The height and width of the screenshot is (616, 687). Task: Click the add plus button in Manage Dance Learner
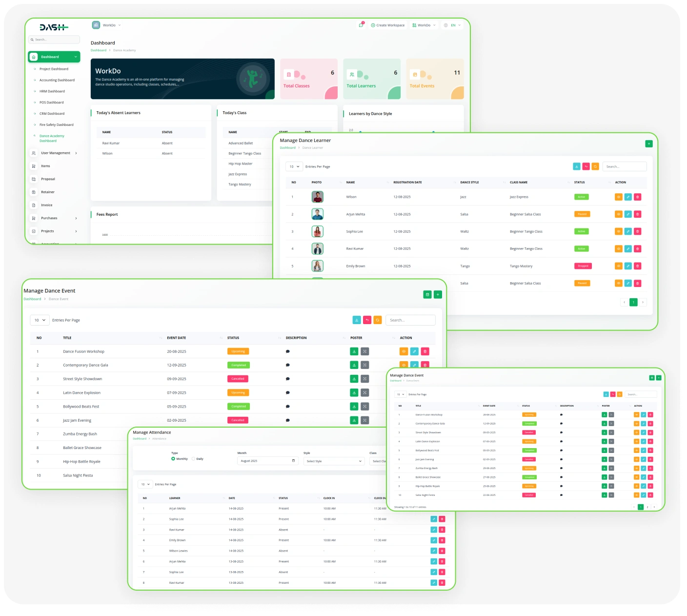(x=648, y=144)
